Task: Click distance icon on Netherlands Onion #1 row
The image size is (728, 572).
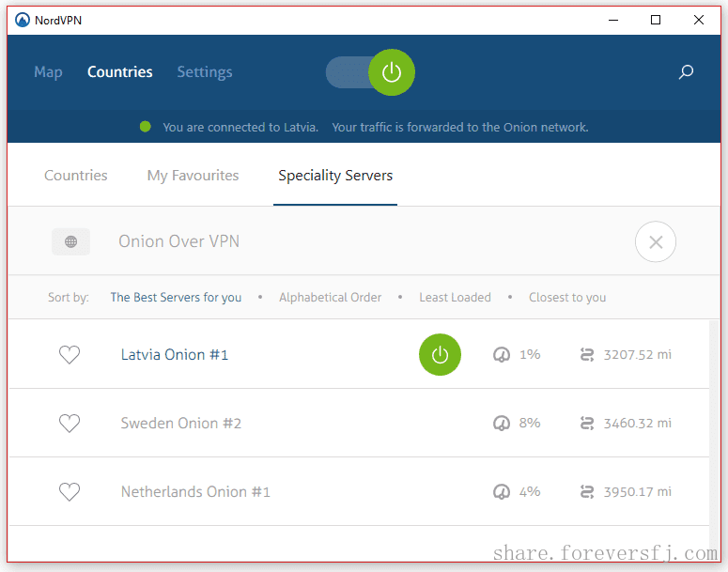Action: click(588, 492)
